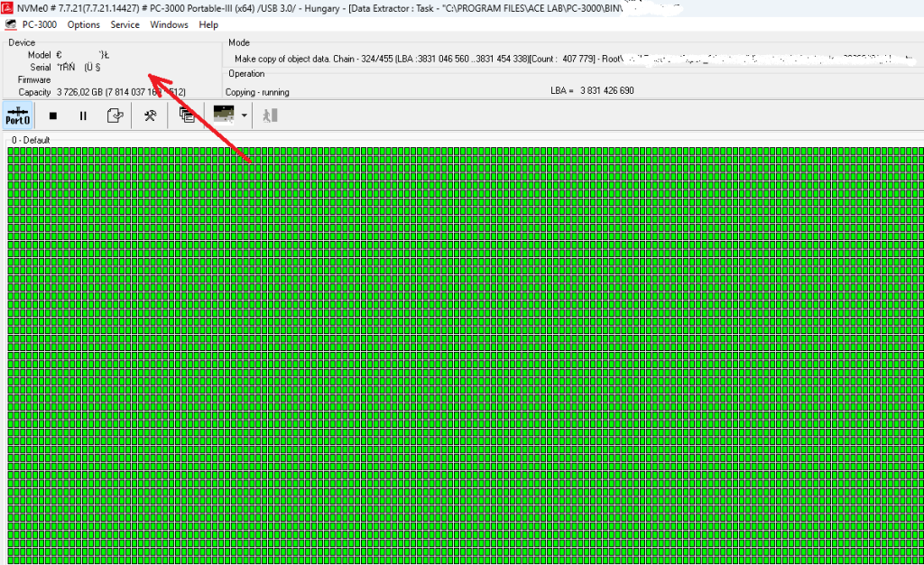
Task: Click the greyed-out exit toolbar icon
Action: coord(270,116)
